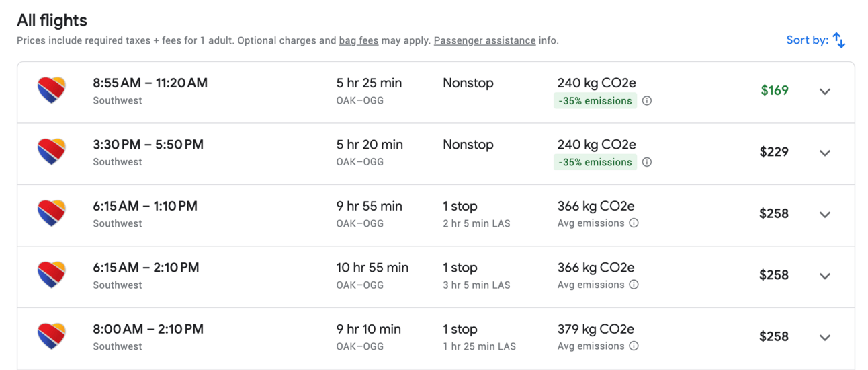Viewport: 868px width, 370px height.
Task: Select the 3:30 PM – 5:50 PM flight time
Action: click(x=148, y=145)
